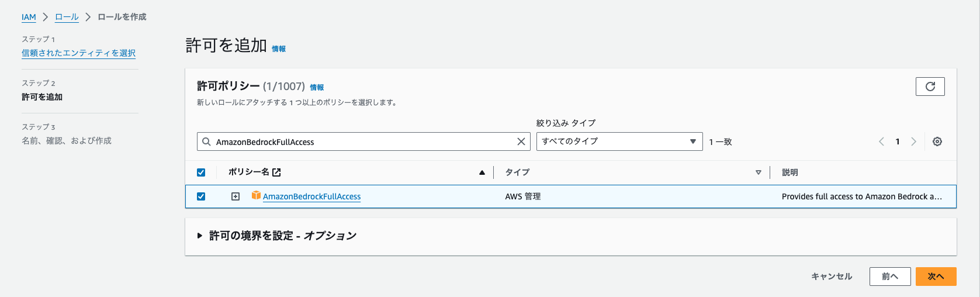Clear the search field with X icon

click(x=521, y=141)
